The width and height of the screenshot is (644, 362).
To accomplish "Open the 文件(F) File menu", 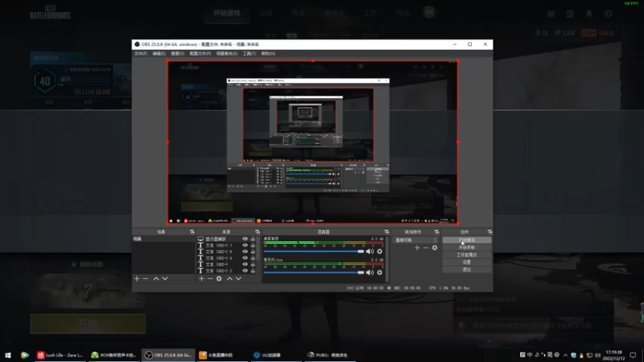I will (140, 53).
